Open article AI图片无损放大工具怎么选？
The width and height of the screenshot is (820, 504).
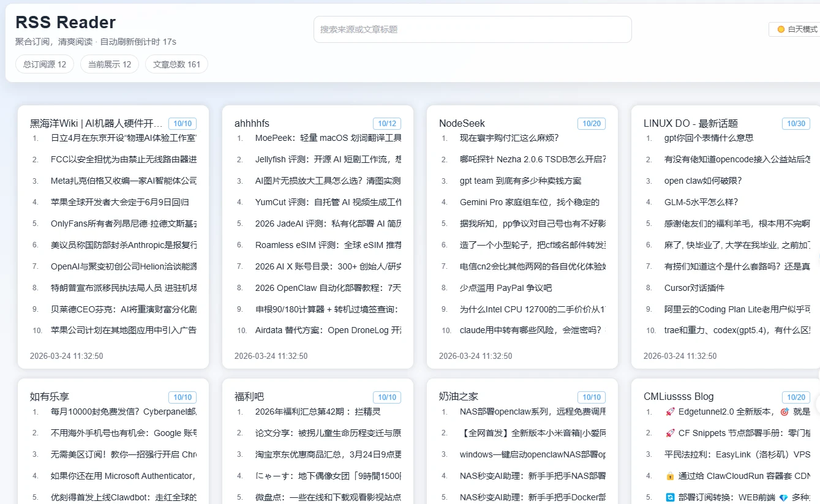(x=328, y=181)
